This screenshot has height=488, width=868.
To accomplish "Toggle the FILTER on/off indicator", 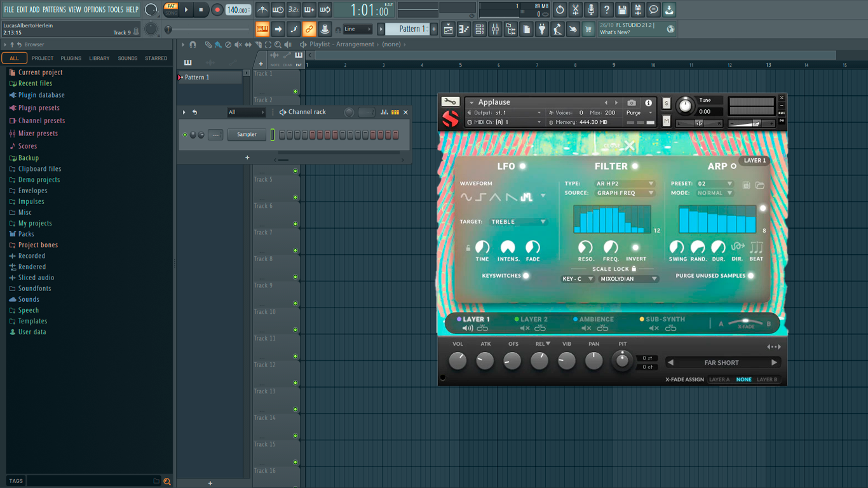I will [x=634, y=166].
